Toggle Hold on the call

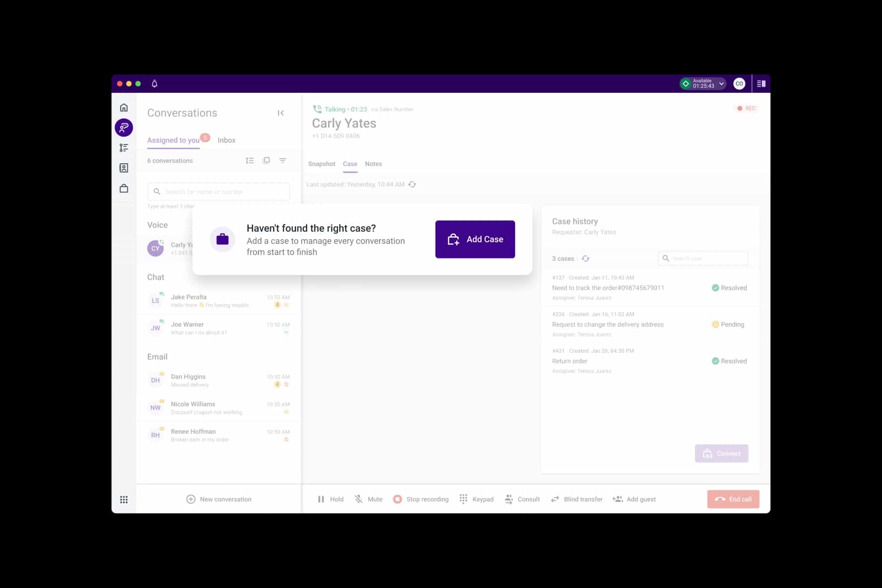tap(330, 499)
